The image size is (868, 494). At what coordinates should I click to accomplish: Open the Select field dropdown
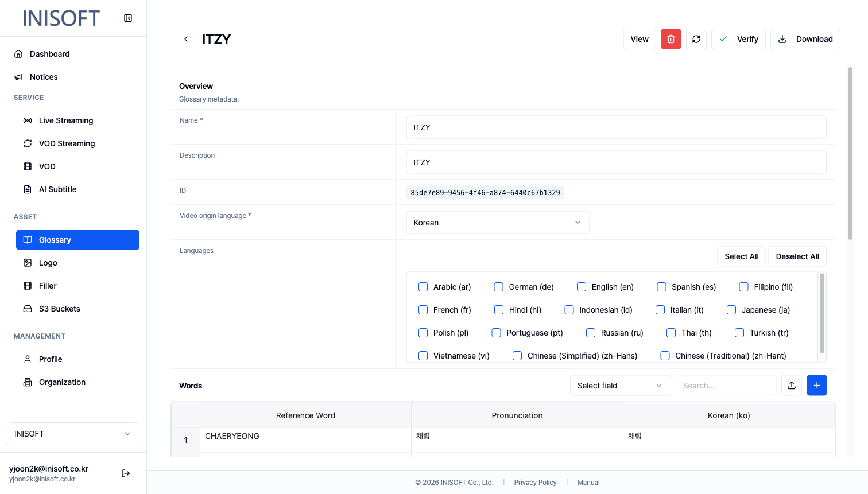[x=621, y=386]
